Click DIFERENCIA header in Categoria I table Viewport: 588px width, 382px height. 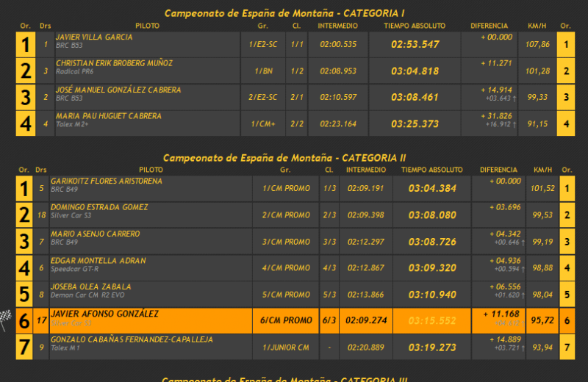click(489, 26)
